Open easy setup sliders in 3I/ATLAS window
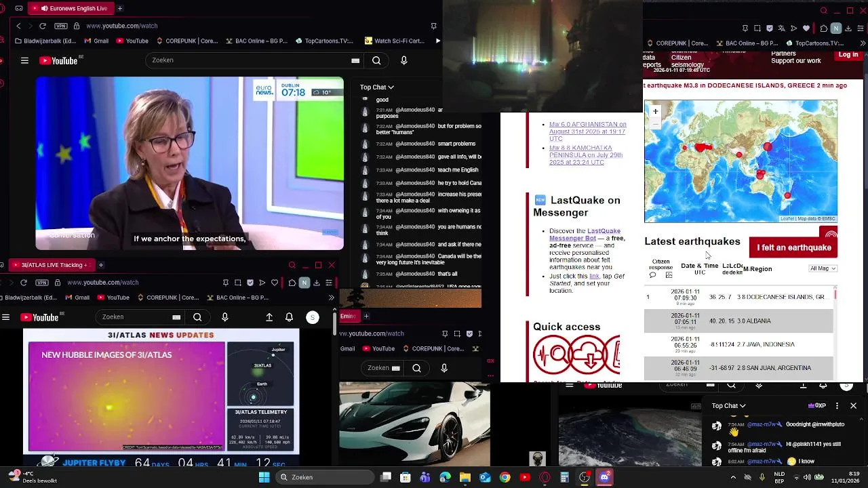This screenshot has height=488, width=868. [329, 283]
